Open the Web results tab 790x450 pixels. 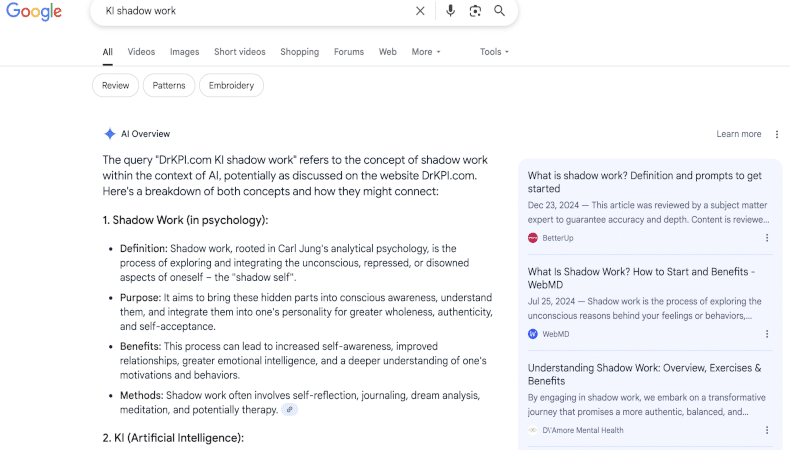pos(387,52)
